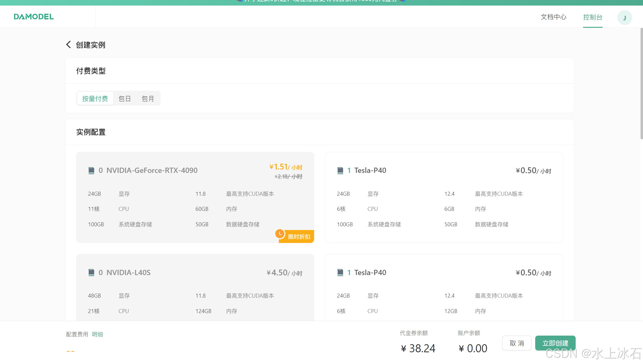643x364 pixels.
Task: Select the Tesla-P40 card with 6GB memory
Action: pos(444,197)
